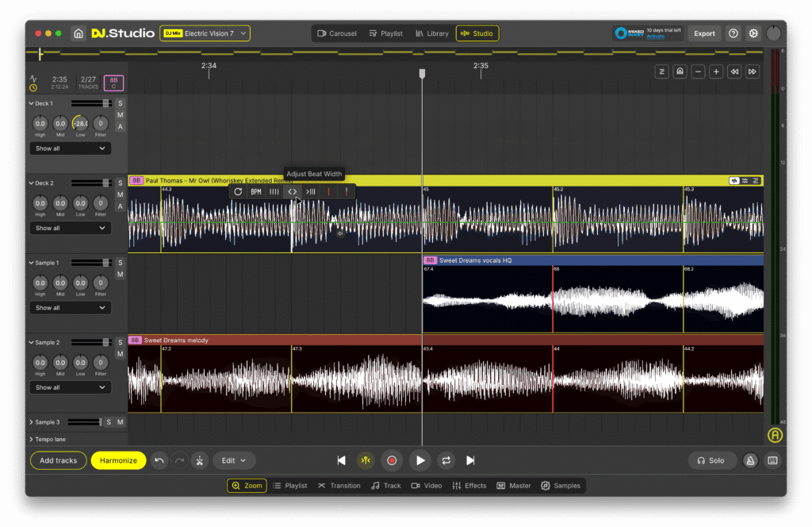Start playback with Play button
The height and width of the screenshot is (527, 812).
point(420,460)
